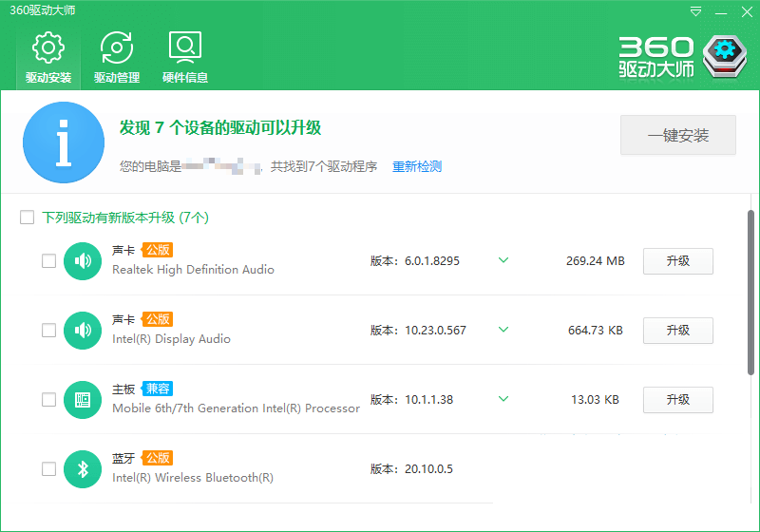Image resolution: width=760 pixels, height=532 pixels.
Task: Click the Bluetooth device icon
Action: click(x=83, y=469)
